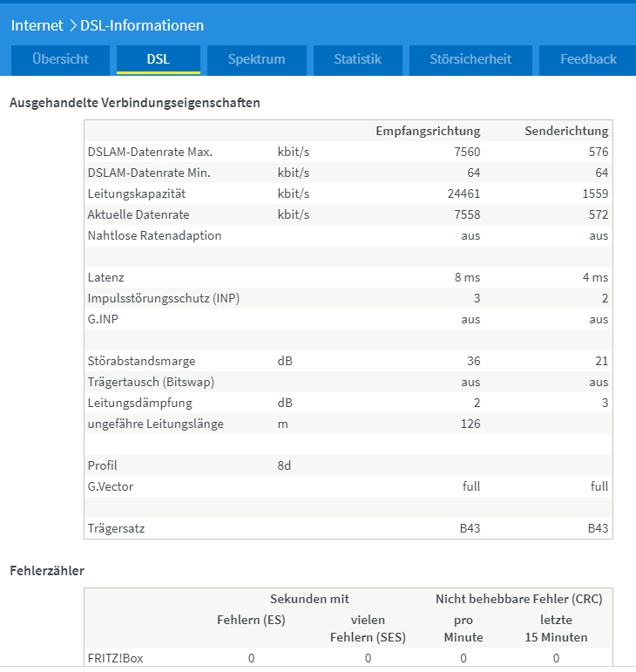
Task: Go to the Störsicherheit tab
Action: pyautogui.click(x=470, y=59)
